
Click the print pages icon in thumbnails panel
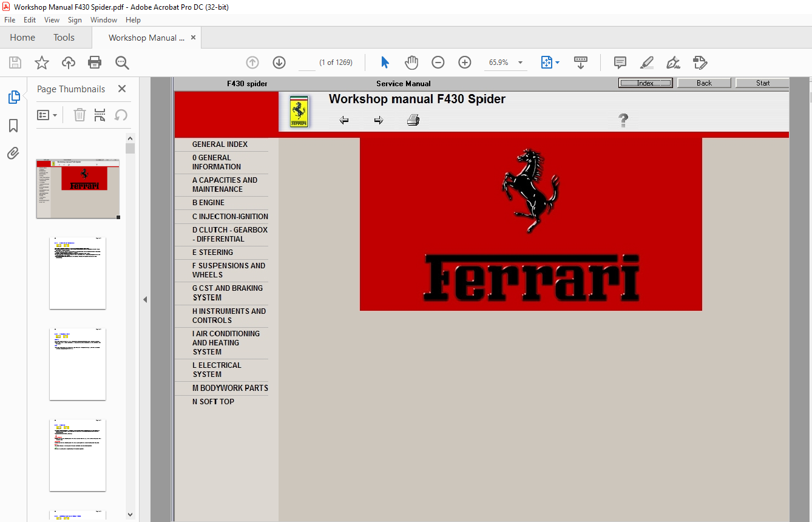(100, 115)
